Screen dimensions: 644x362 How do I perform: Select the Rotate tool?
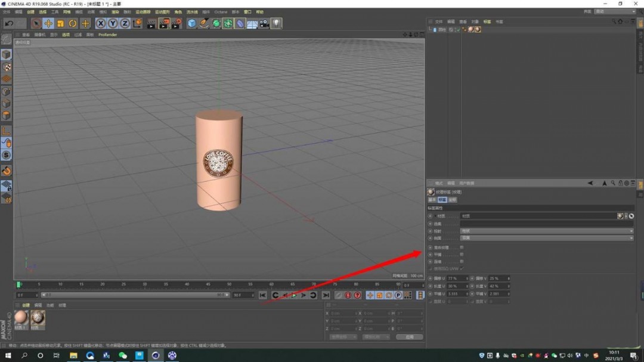(72, 23)
